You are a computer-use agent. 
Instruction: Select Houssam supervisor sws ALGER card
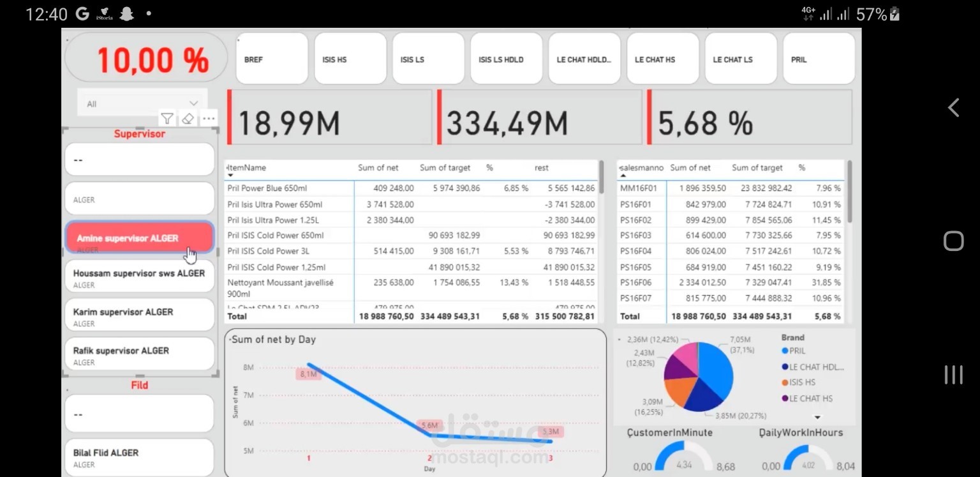[139, 276]
